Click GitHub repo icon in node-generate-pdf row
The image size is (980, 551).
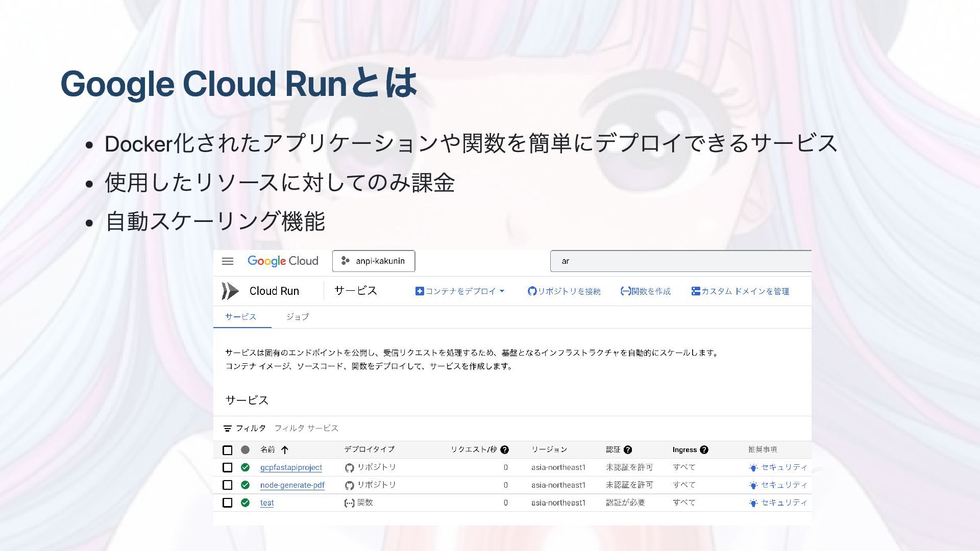tap(350, 486)
